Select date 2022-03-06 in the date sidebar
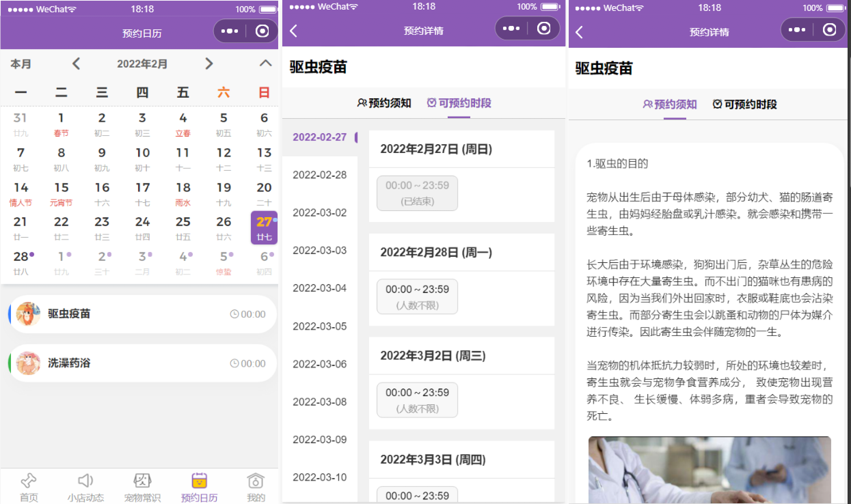This screenshot has width=851, height=504. coord(320,364)
